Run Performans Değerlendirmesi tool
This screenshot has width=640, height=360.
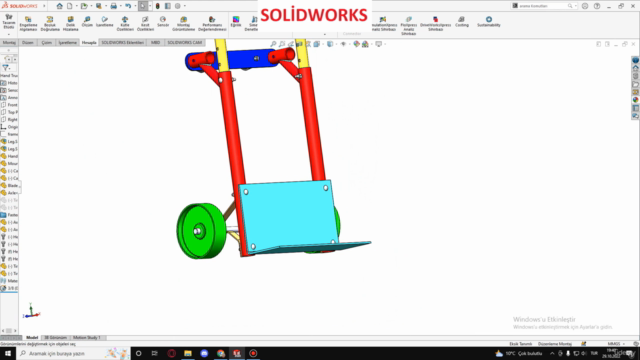[x=212, y=24]
